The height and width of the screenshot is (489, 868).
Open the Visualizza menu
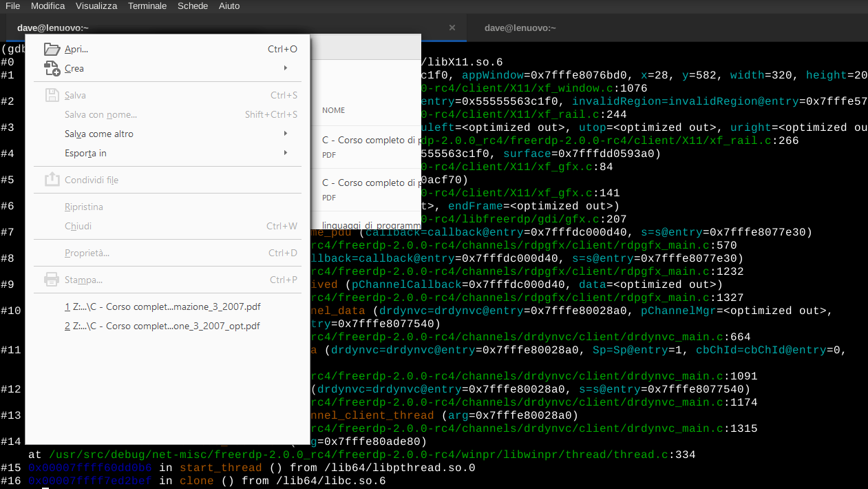coord(96,6)
